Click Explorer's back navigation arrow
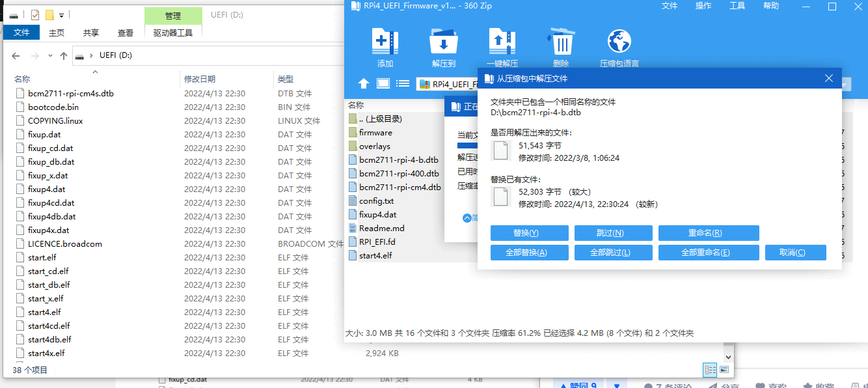Image resolution: width=868 pixels, height=388 pixels. click(x=16, y=56)
